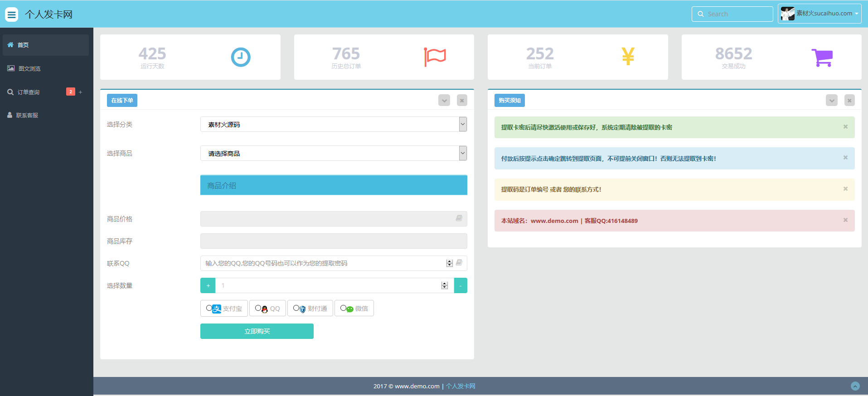Open the 联系客服 sidebar item
This screenshot has height=396, width=868.
point(46,115)
